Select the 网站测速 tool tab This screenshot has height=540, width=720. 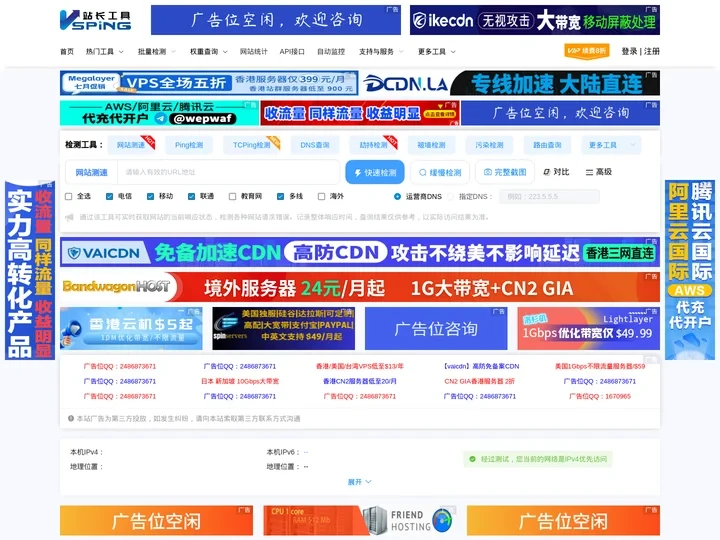click(x=131, y=145)
